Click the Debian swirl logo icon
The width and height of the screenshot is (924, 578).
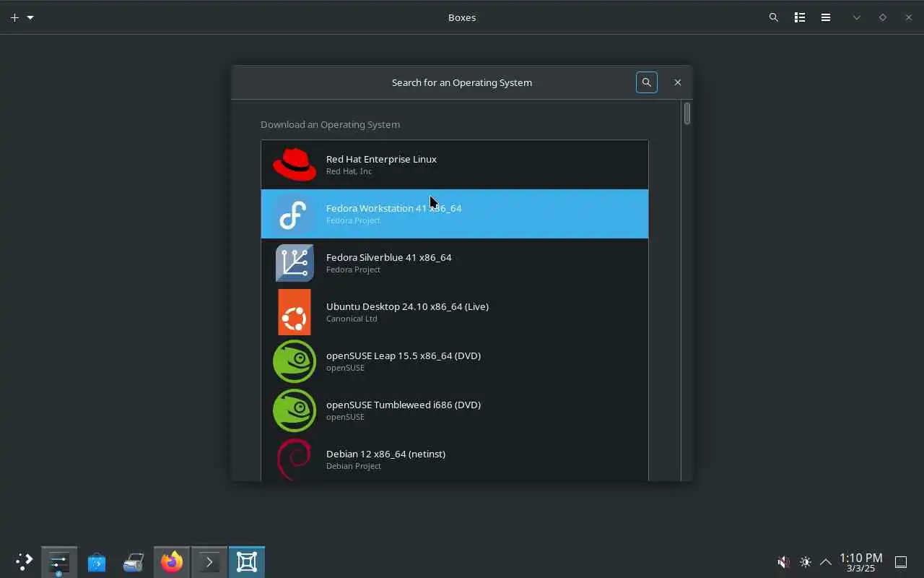pos(295,459)
